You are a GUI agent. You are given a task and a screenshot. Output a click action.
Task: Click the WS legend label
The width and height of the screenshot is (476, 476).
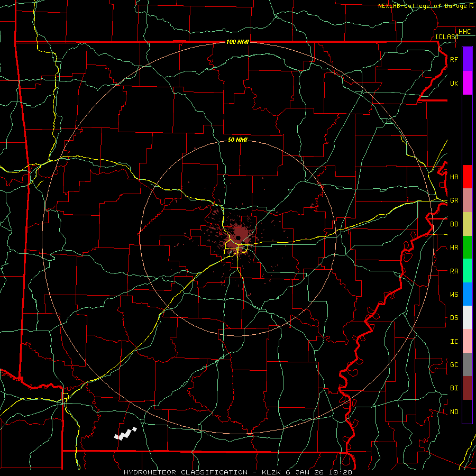tap(454, 295)
